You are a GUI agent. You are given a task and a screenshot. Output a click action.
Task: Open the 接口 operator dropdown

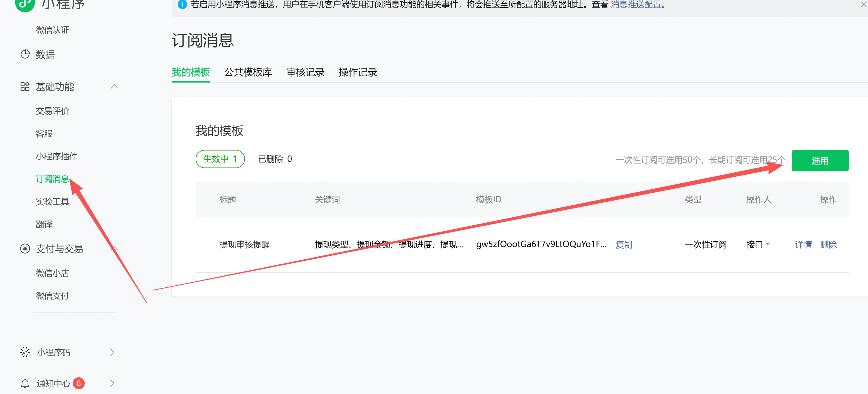pos(758,244)
